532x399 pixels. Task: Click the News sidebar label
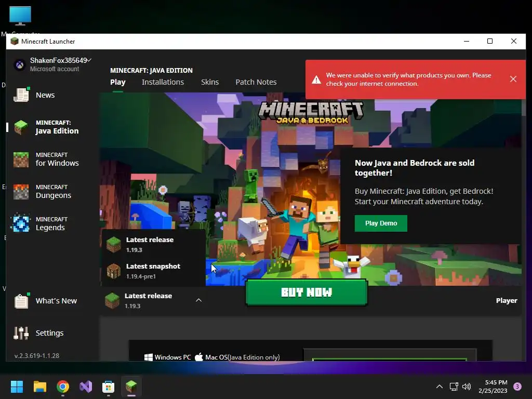point(45,95)
